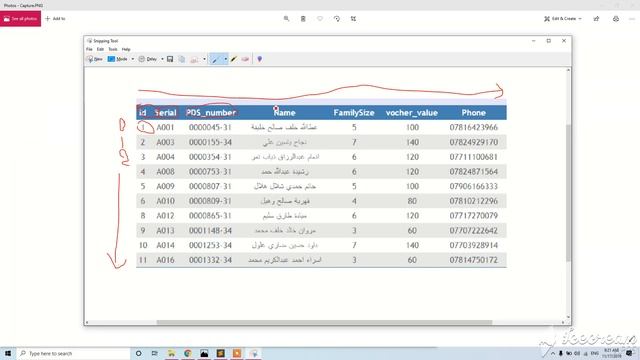The image size is (640, 360).
Task: Click PDS number 0000809-31
Action: pyautogui.click(x=210, y=201)
